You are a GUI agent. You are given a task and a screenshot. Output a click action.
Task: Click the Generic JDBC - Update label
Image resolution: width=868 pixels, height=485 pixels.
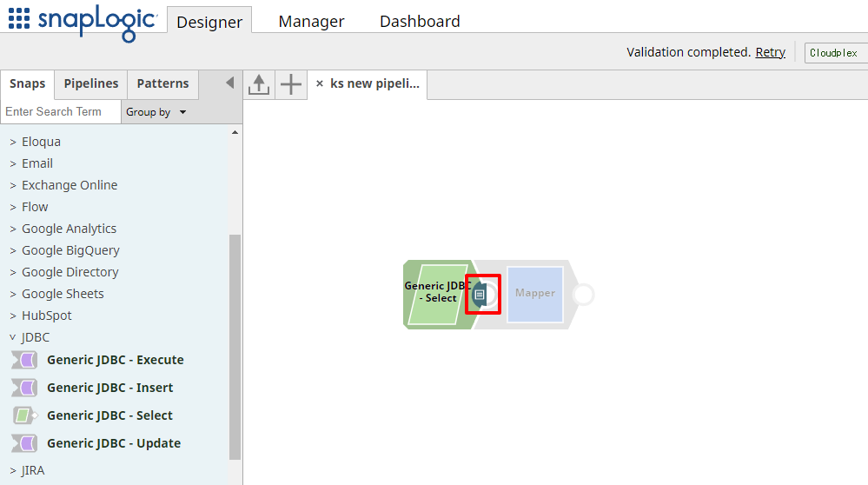coord(114,443)
